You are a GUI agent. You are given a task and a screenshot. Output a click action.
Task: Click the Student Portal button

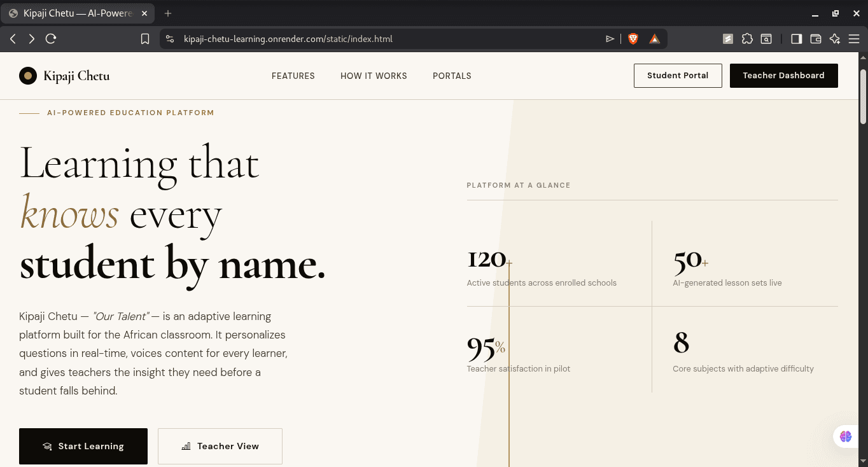(x=678, y=76)
